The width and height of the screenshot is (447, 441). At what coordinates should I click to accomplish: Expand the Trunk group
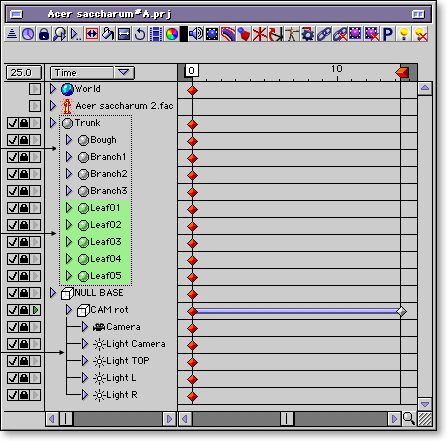tap(53, 123)
